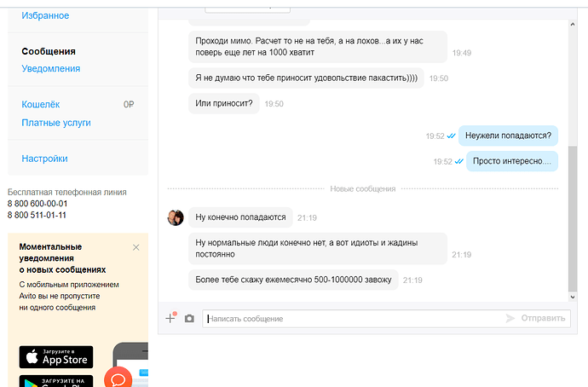Image resolution: width=588 pixels, height=387 pixels.
Task: Click the plus attachment icon
Action: point(170,318)
